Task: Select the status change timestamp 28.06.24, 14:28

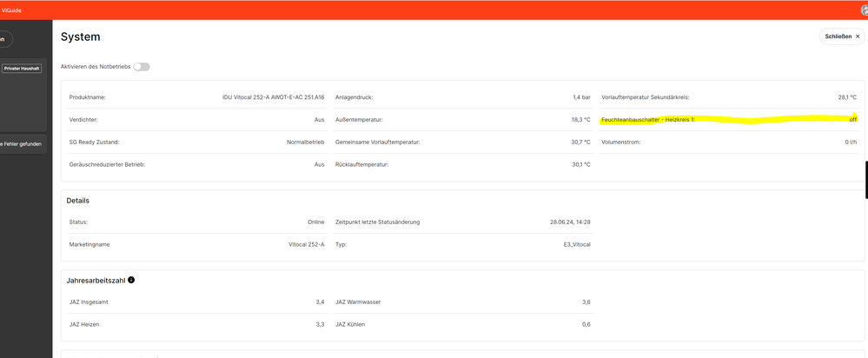Action: coord(570,222)
